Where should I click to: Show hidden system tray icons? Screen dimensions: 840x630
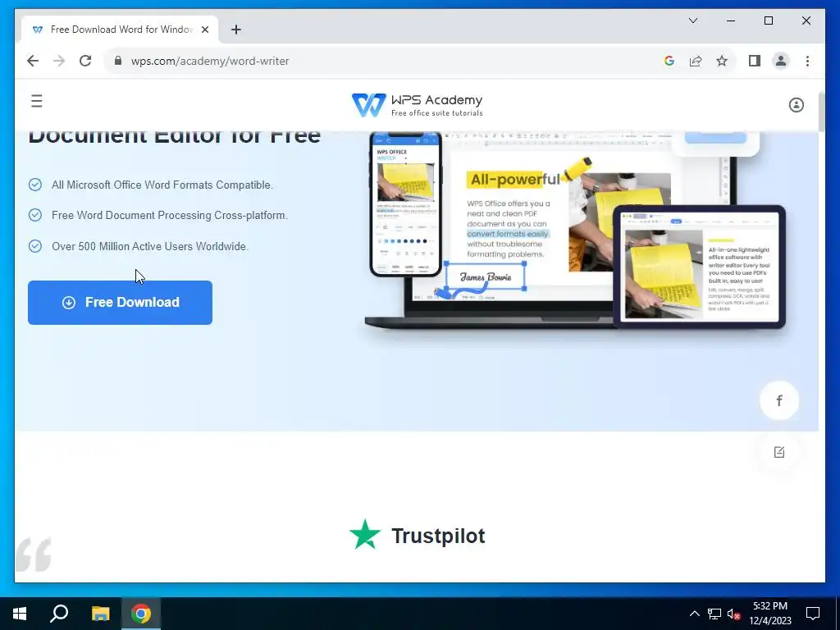point(694,614)
